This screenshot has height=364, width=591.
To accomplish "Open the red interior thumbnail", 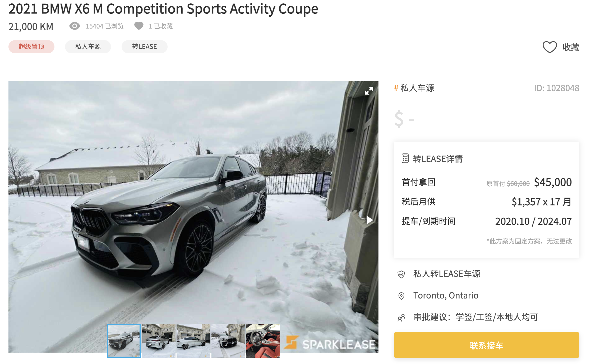I will point(263,341).
